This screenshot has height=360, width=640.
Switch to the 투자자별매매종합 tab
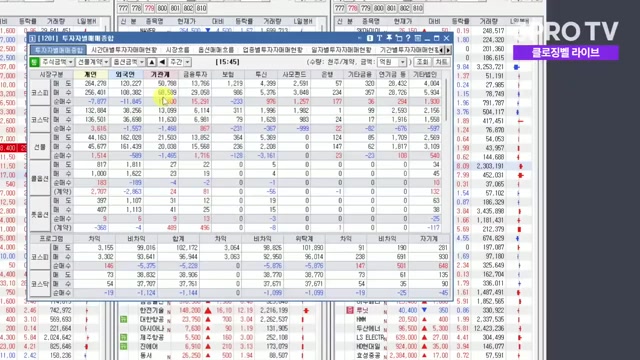coord(58,50)
